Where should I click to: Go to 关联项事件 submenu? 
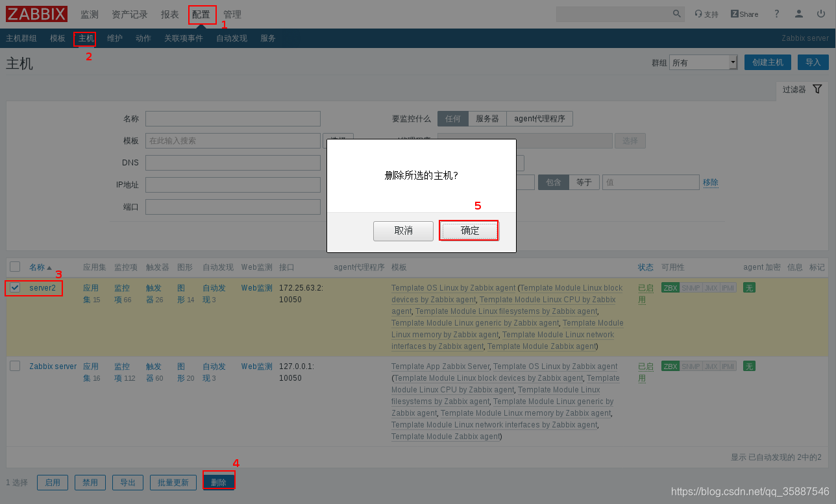184,38
